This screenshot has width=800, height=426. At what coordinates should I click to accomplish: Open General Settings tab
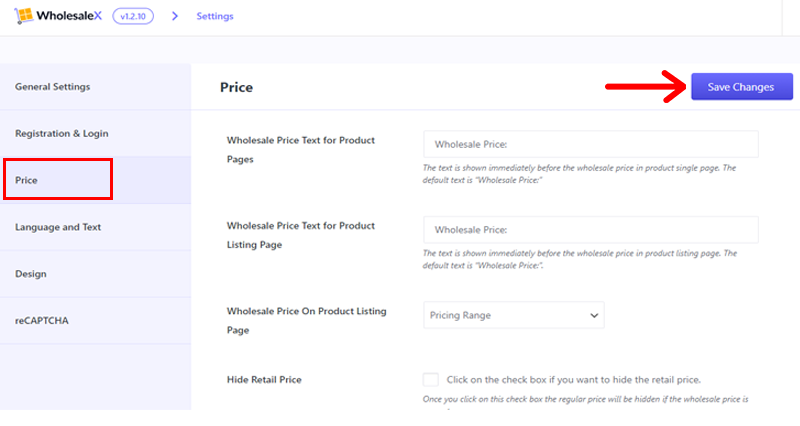[x=95, y=87]
